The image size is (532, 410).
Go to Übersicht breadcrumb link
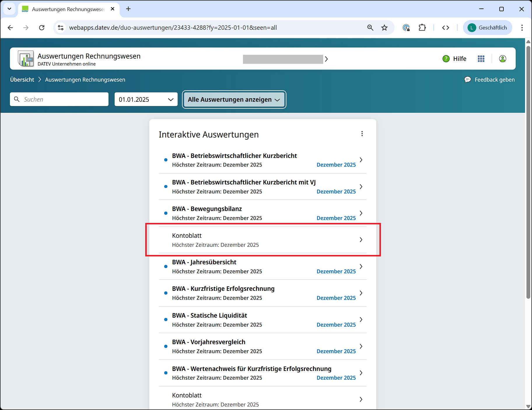22,80
